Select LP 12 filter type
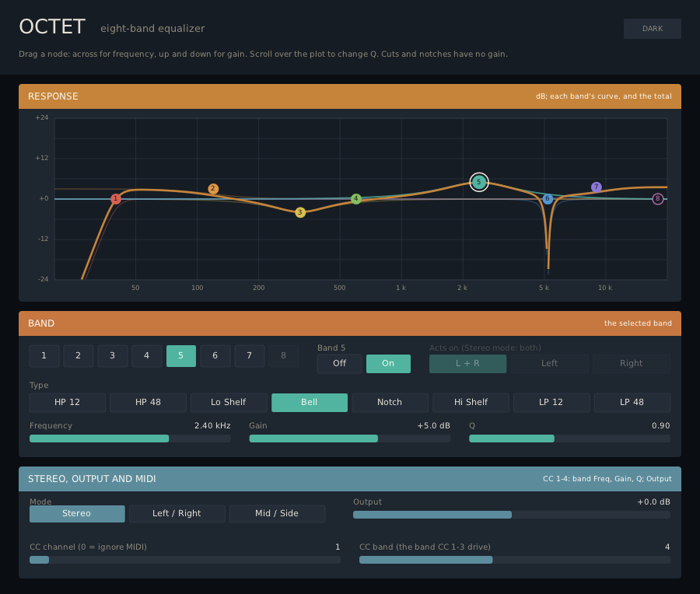This screenshot has width=700, height=594. tap(551, 402)
